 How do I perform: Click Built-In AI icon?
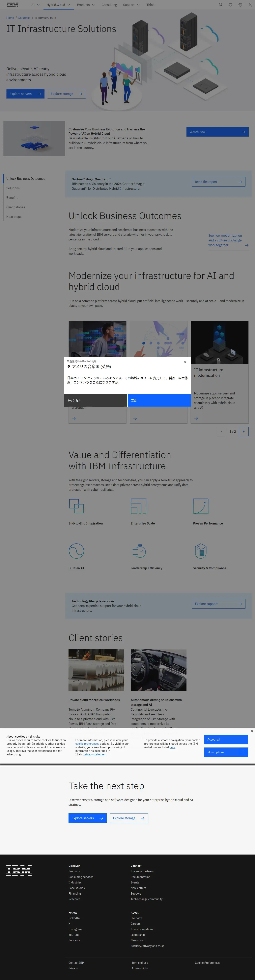click(76, 551)
